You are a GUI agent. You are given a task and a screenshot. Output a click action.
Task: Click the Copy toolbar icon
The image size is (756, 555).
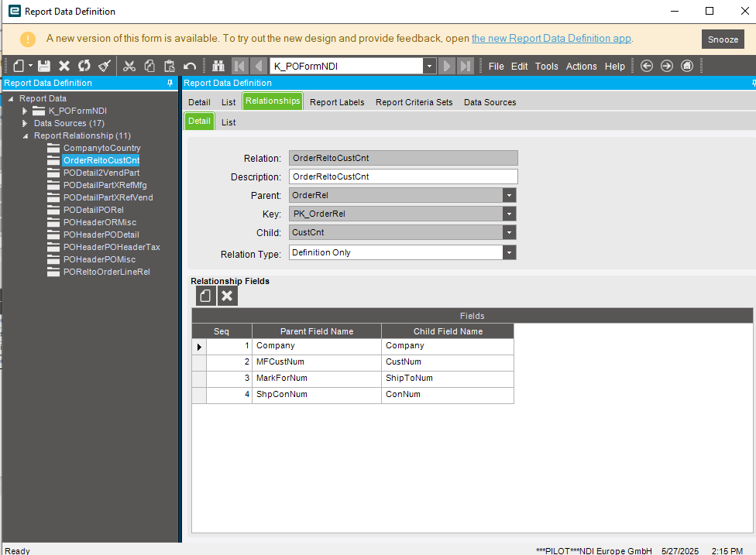point(149,66)
